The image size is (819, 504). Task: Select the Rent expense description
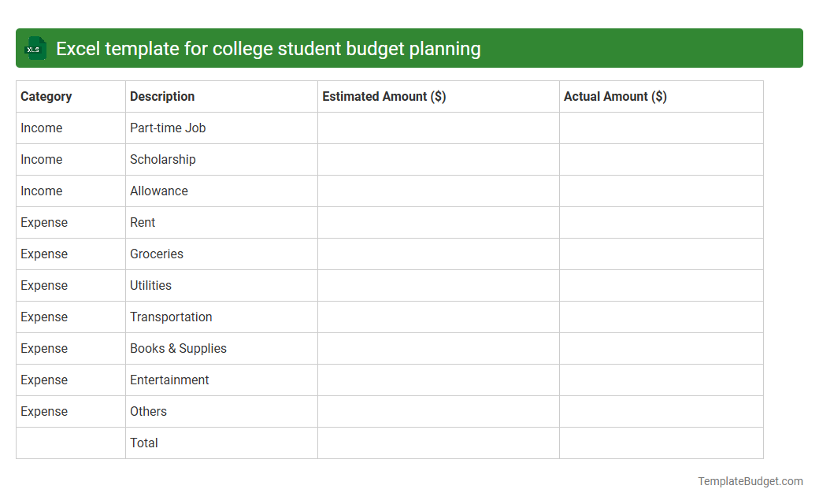tap(143, 222)
